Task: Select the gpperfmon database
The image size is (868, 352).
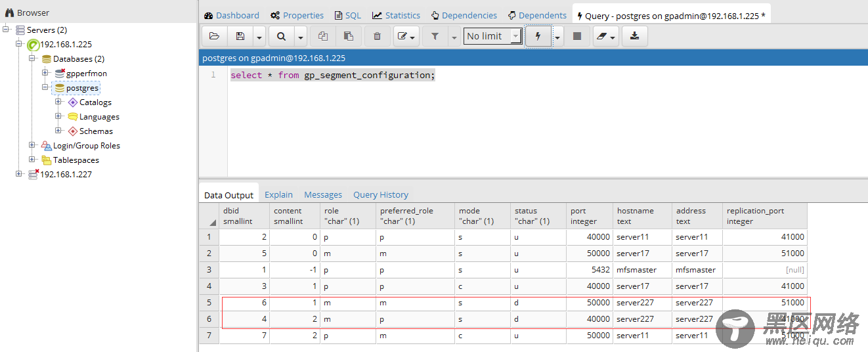Action: (87, 74)
